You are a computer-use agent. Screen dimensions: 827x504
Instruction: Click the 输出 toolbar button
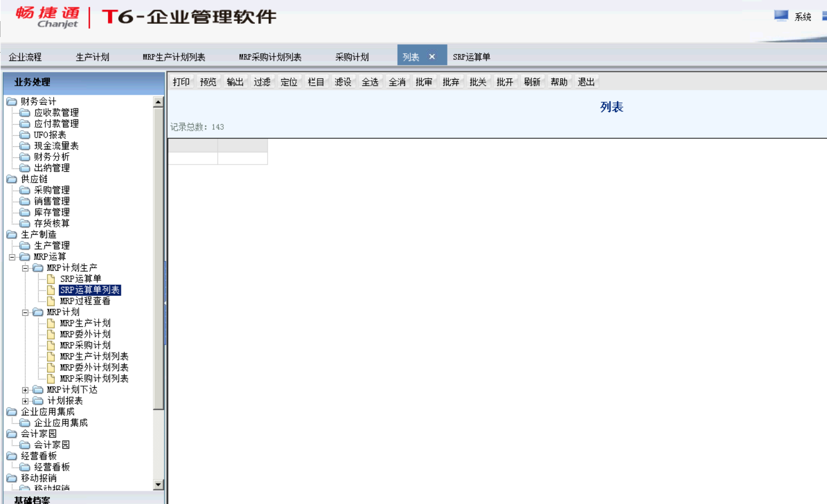point(235,82)
